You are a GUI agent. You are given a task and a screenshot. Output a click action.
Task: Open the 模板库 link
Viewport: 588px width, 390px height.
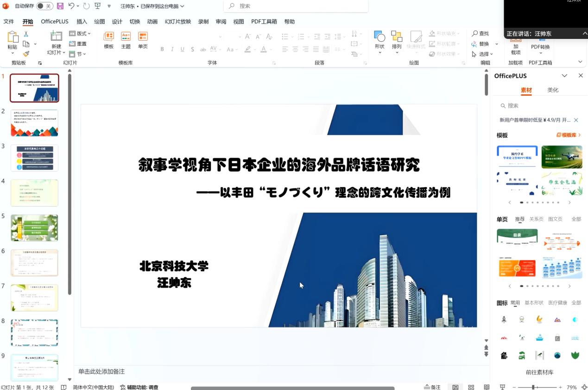point(569,135)
